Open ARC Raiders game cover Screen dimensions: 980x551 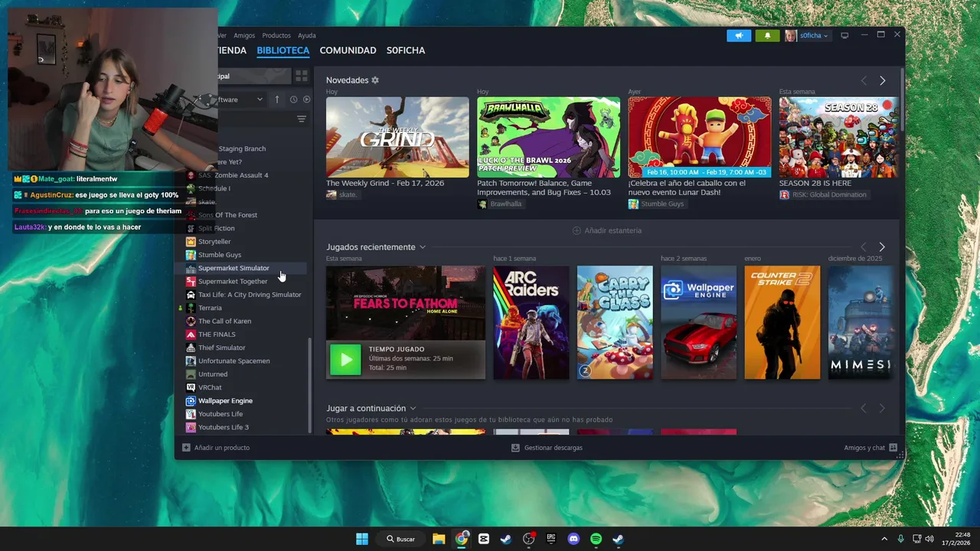pos(531,322)
